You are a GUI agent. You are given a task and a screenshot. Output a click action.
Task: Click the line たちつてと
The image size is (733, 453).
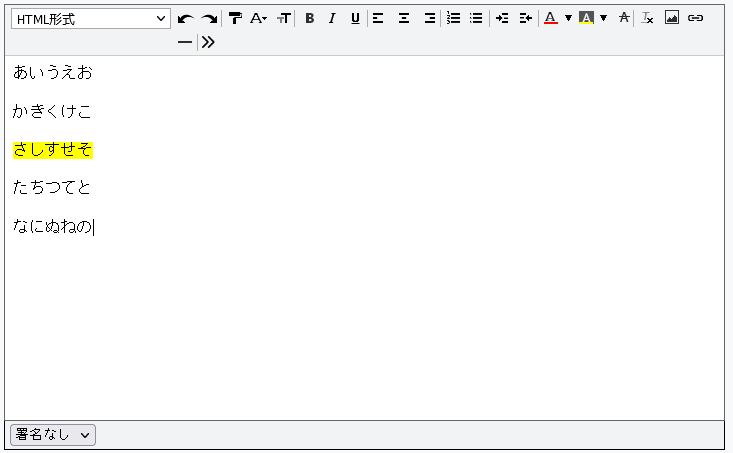(x=52, y=188)
